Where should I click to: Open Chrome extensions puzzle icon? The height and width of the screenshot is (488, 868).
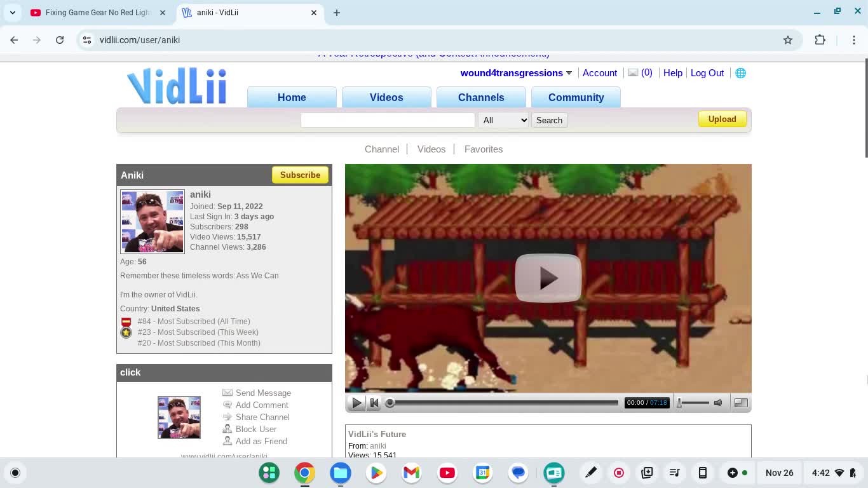(x=820, y=40)
